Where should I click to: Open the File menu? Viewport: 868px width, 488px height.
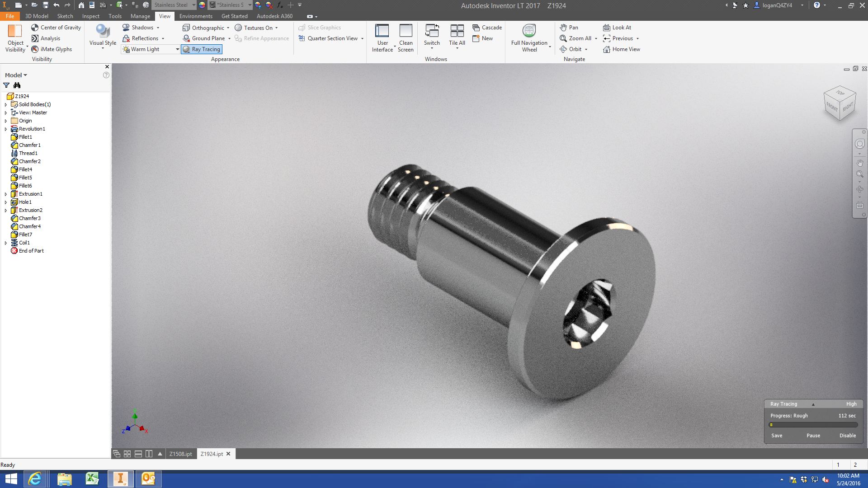tap(10, 16)
